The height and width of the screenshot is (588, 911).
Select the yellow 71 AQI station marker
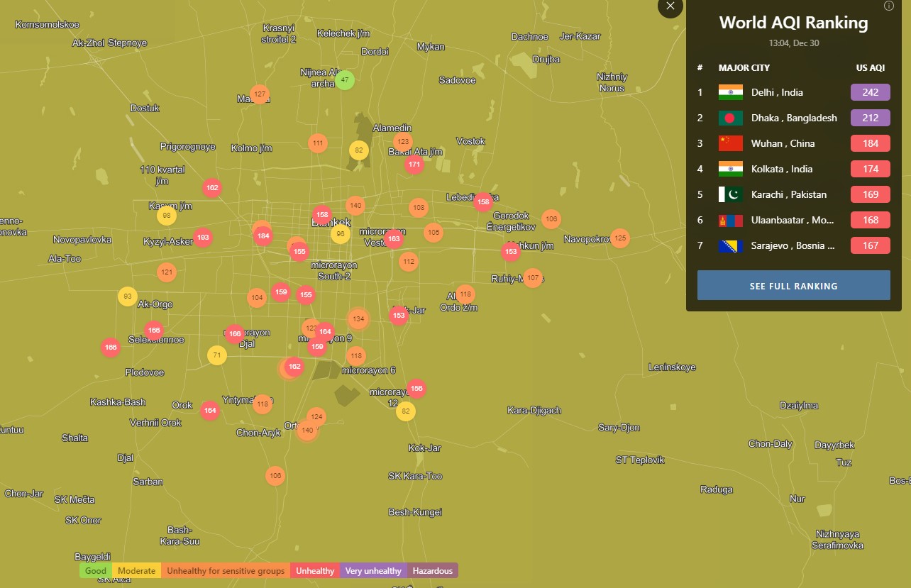coord(217,355)
